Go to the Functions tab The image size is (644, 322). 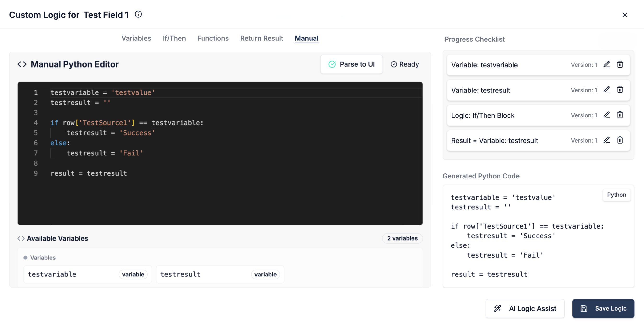point(213,38)
